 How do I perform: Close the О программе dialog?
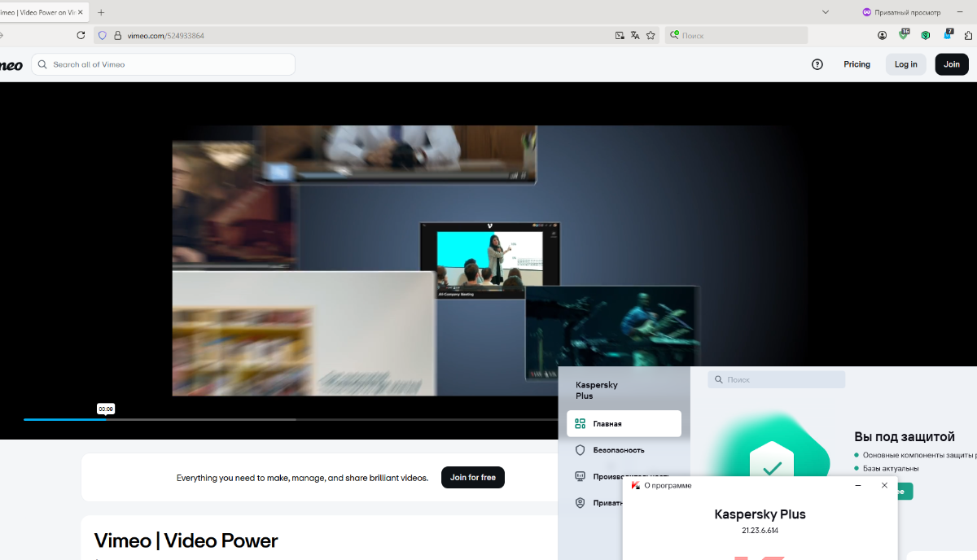[884, 485]
